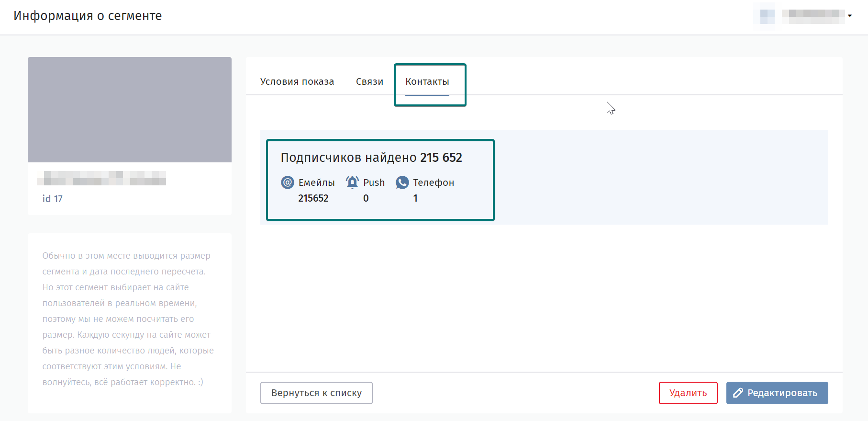Click the Информация о сегменте page title
This screenshot has height=421, width=868.
88,16
